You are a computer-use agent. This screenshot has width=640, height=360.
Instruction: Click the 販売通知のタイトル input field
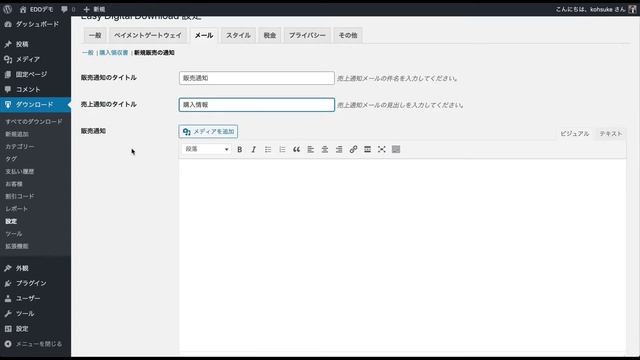click(257, 78)
